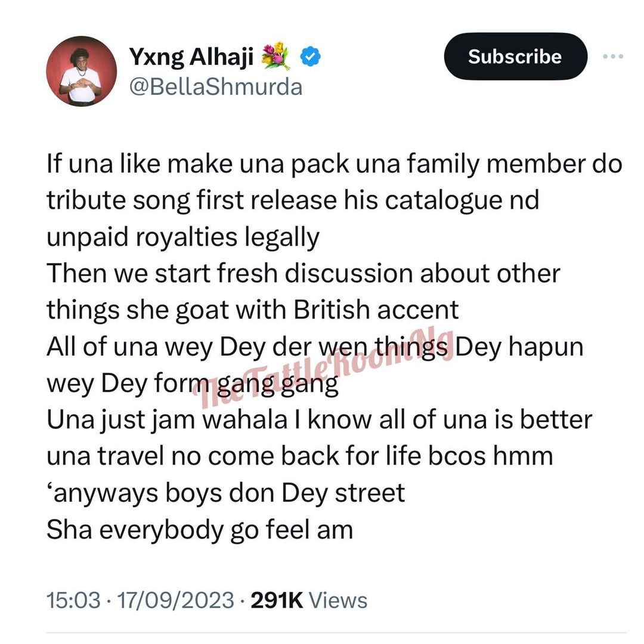The height and width of the screenshot is (644, 644).
Task: Subscribe to Yxng Alhaji's account
Action: pyautogui.click(x=515, y=56)
